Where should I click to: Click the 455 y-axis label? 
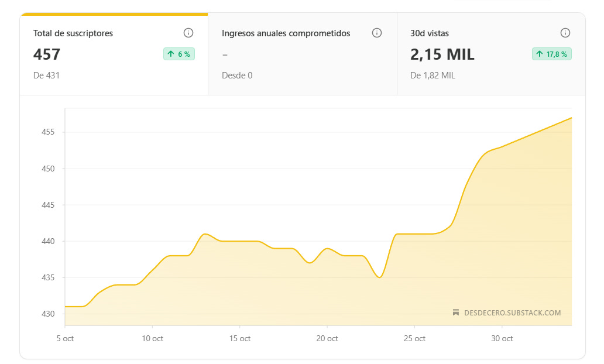pyautogui.click(x=48, y=132)
